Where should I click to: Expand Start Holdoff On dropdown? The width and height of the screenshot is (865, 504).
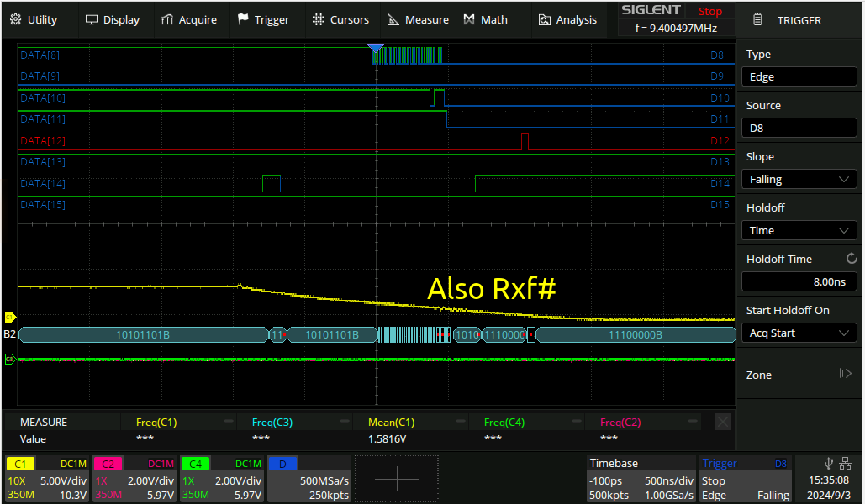(799, 333)
